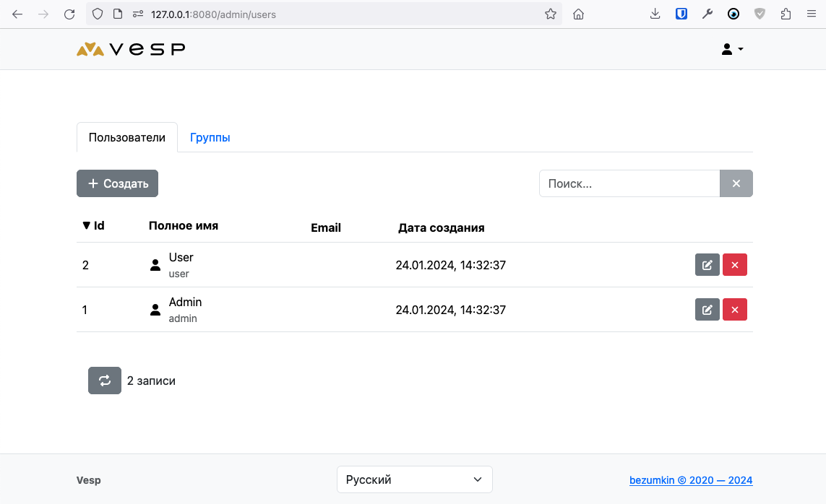Clear the search field with X button
Screen dimensions: 826x504
736,183
